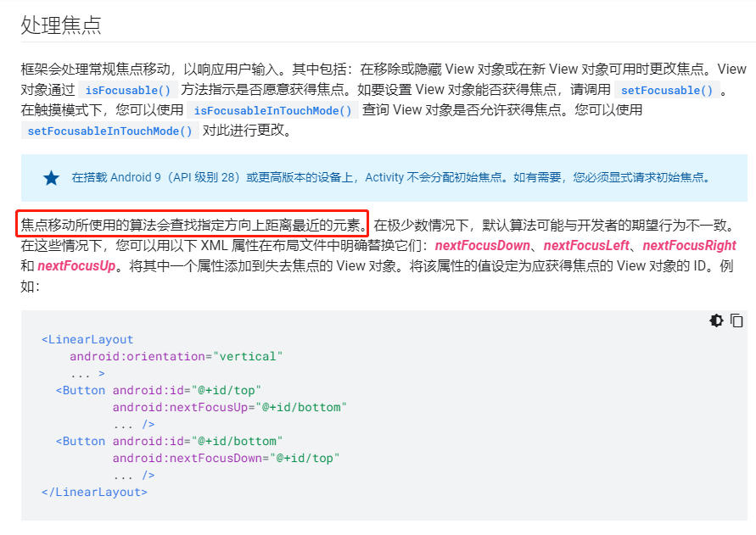Click the closing </LinearLayout> tag
The width and height of the screenshot is (756, 535).
click(94, 492)
